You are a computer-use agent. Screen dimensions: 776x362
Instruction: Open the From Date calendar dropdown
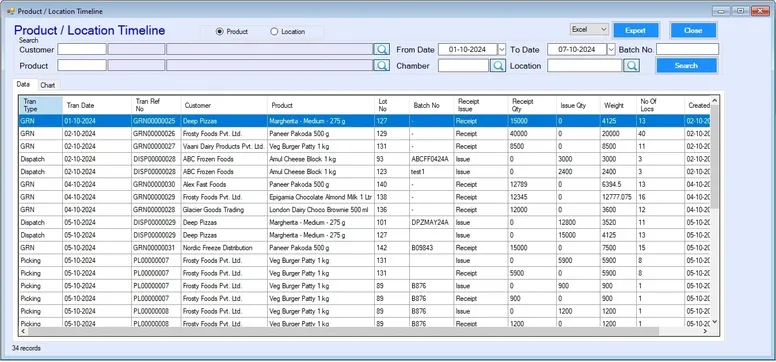[502, 49]
